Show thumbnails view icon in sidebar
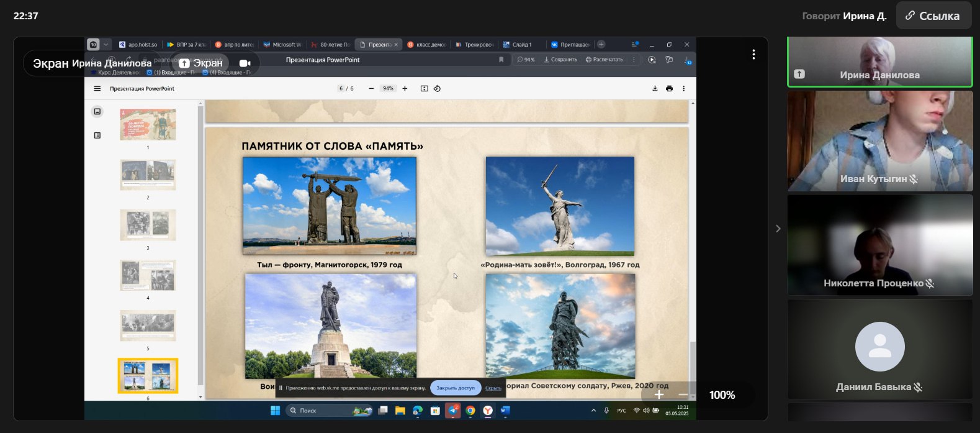The width and height of the screenshot is (980, 433). click(97, 112)
